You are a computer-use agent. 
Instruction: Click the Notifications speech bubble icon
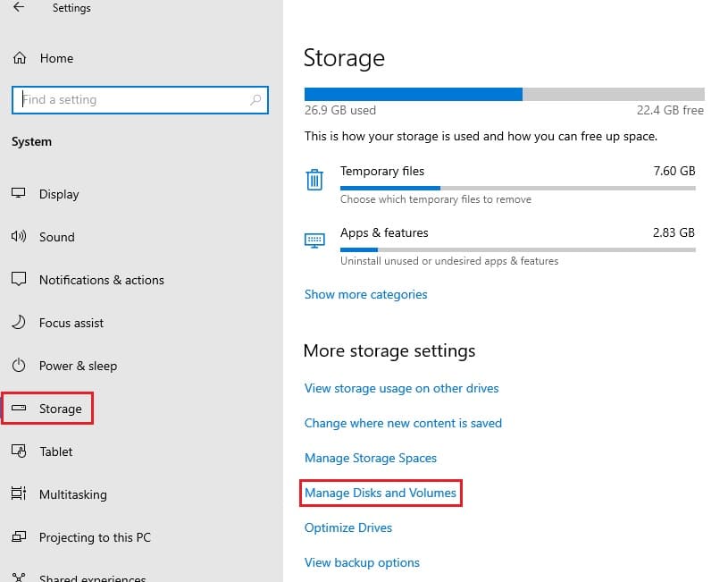(x=19, y=280)
